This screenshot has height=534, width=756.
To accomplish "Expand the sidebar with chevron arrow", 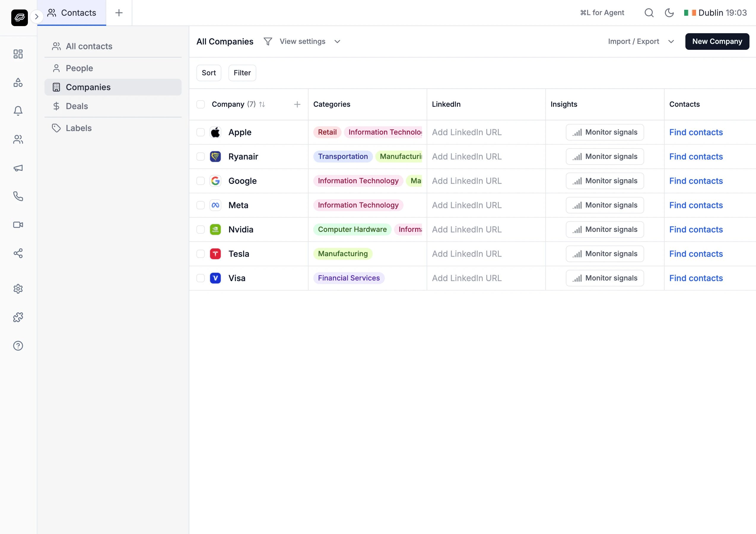I will pyautogui.click(x=36, y=16).
